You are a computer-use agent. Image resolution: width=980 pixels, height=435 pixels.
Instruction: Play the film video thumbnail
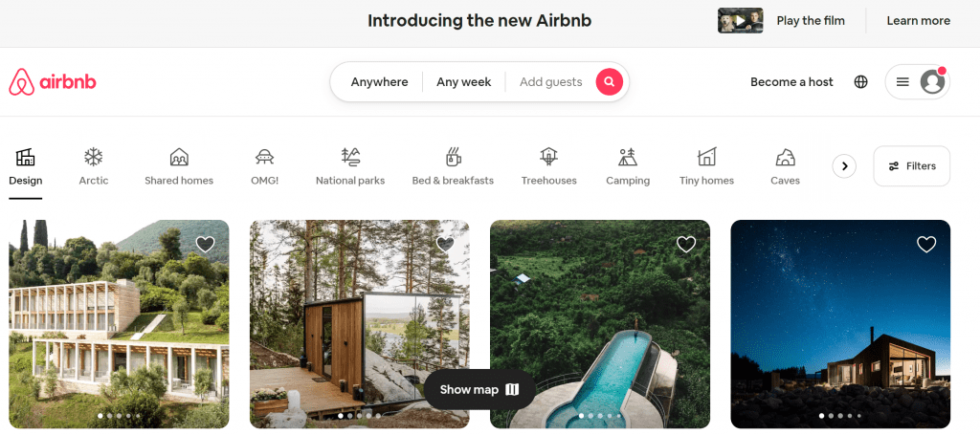coord(740,21)
